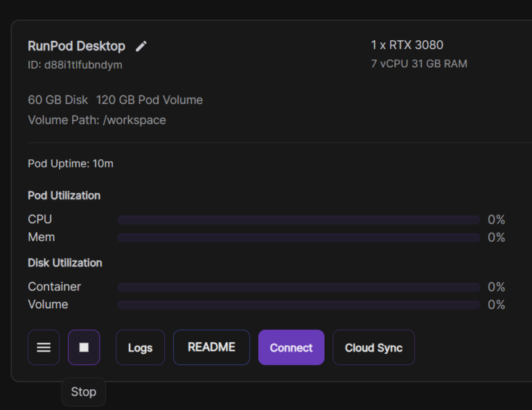Click the 120 GB Pod Volume label
The width and height of the screenshot is (532, 410).
point(150,100)
